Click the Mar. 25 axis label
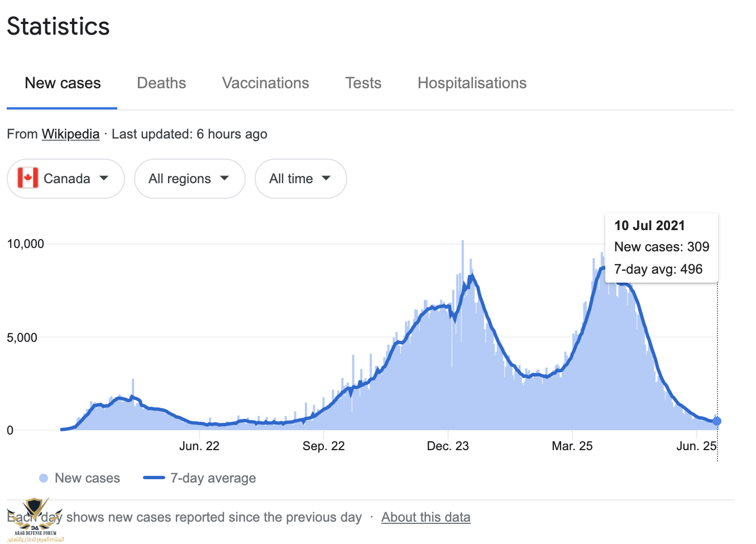This screenshot has height=544, width=756. click(572, 446)
